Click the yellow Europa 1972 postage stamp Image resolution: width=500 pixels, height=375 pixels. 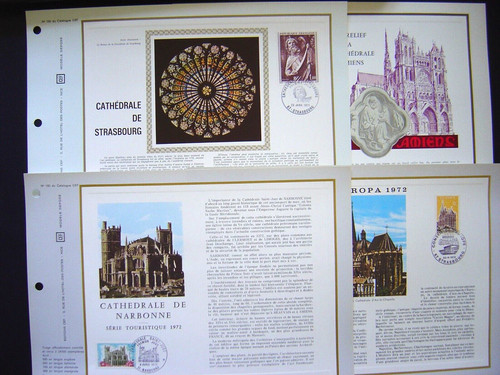(448, 214)
